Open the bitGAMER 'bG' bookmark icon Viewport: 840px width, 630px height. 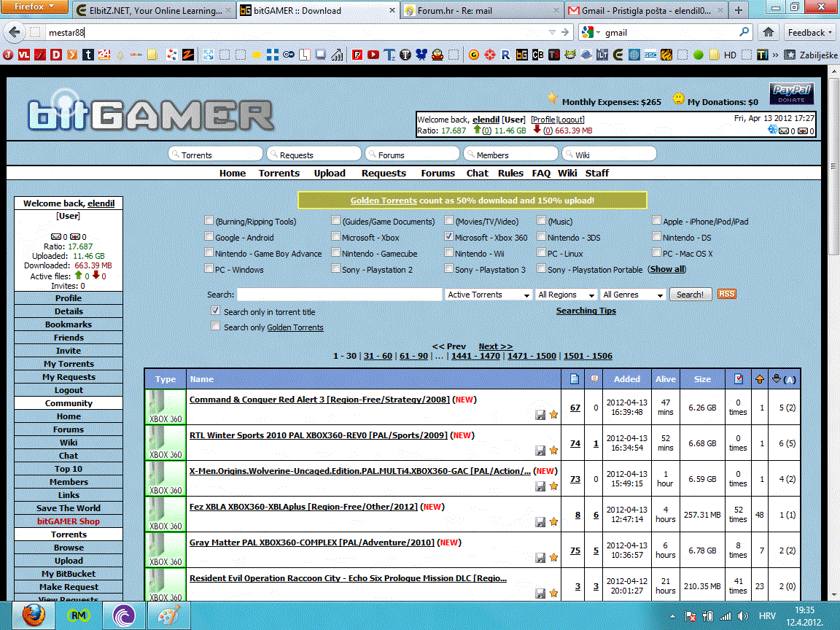[522, 55]
